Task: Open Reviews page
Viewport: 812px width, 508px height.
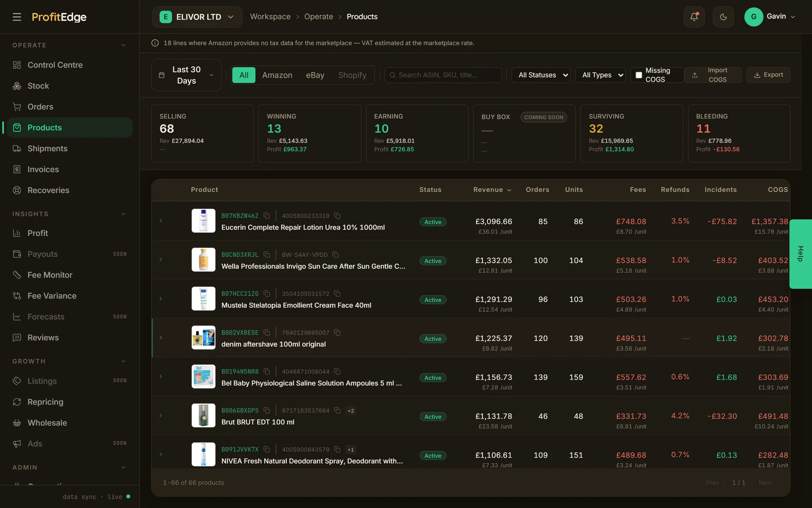Action: click(x=69, y=337)
